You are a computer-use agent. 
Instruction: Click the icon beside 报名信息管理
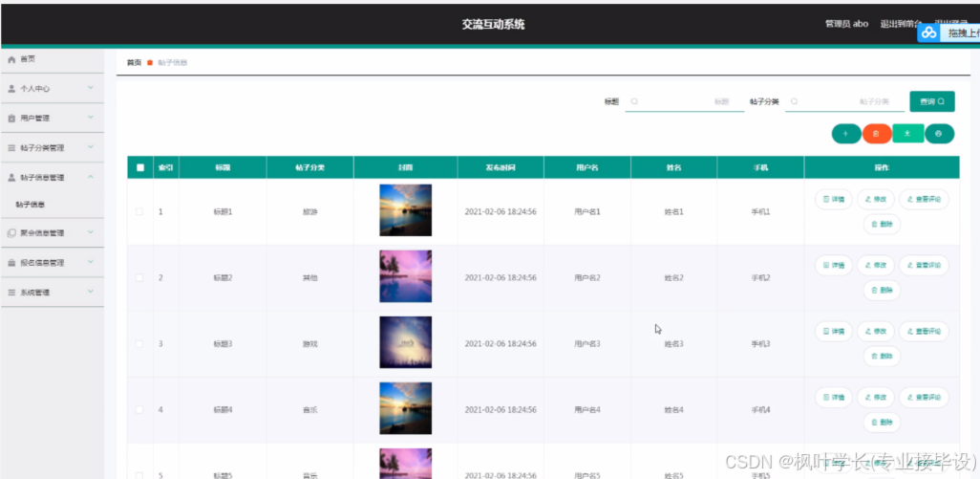[11, 263]
